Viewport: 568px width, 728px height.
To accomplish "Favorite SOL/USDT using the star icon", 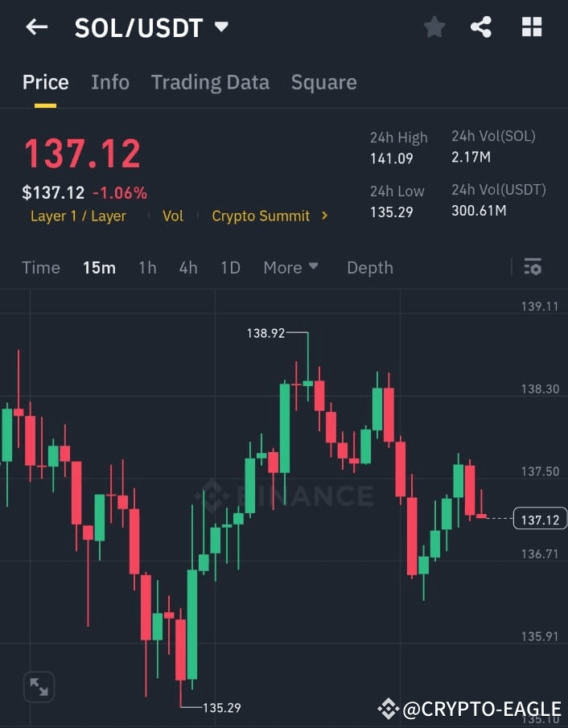I will coord(434,27).
